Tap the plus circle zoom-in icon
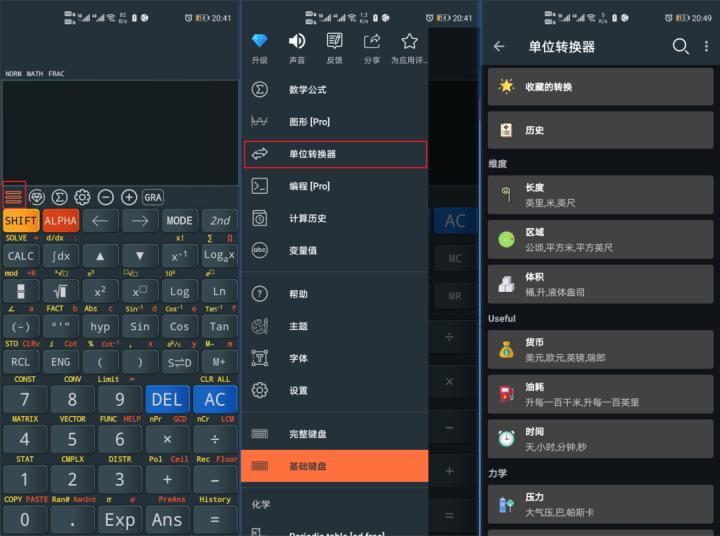 pyautogui.click(x=129, y=197)
